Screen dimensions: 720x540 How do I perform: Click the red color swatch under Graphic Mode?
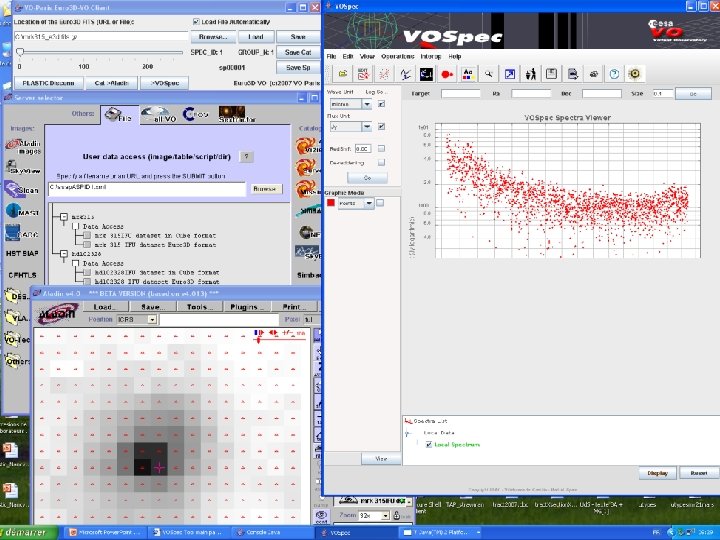tap(331, 203)
